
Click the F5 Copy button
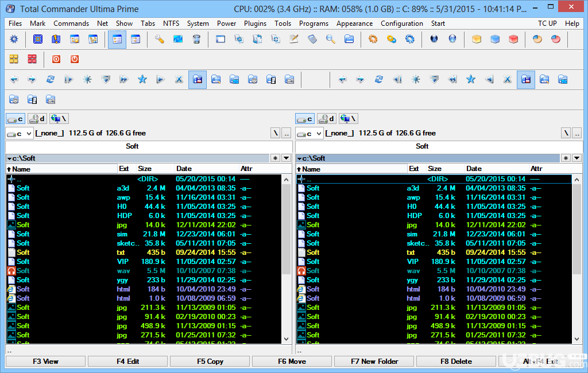point(210,362)
